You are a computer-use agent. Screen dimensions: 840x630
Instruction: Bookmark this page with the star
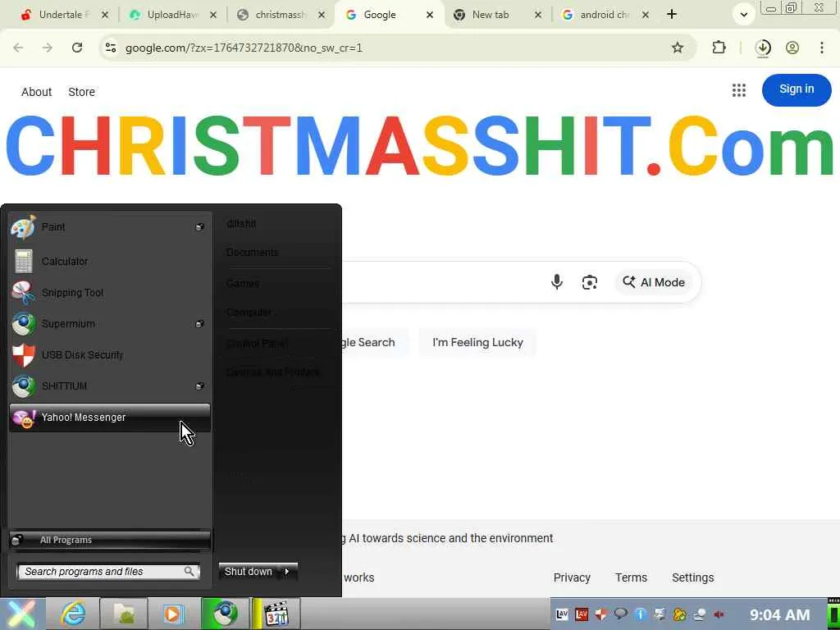(678, 48)
